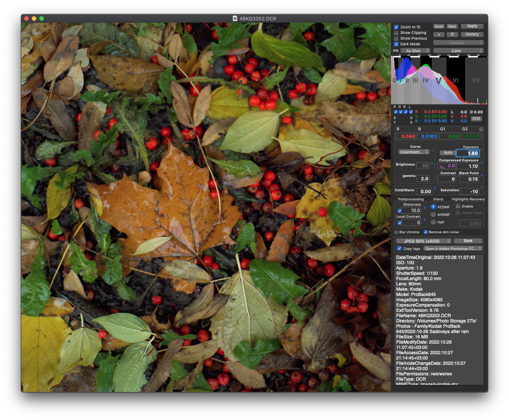
Task: Select Half interpolation
Action: tap(433, 222)
